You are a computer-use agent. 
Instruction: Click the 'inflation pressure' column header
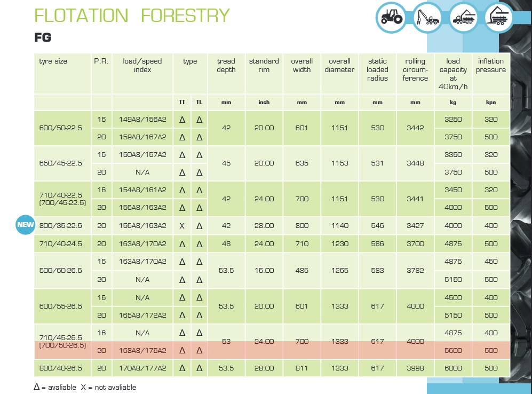491,66
